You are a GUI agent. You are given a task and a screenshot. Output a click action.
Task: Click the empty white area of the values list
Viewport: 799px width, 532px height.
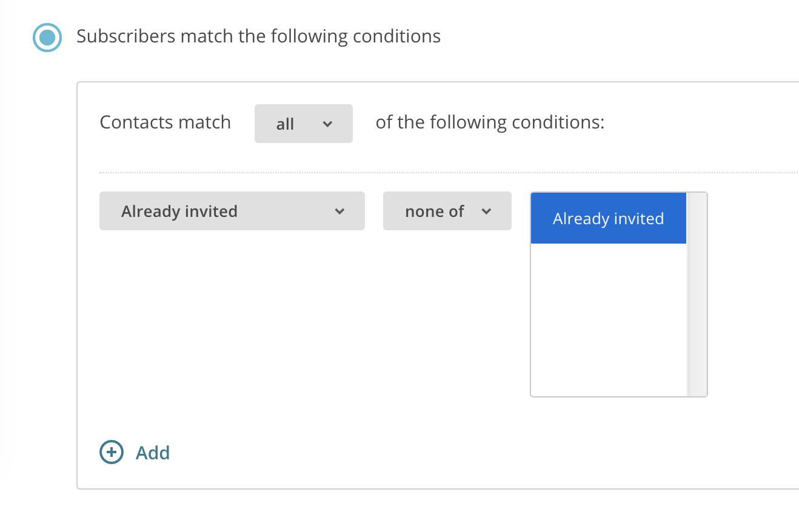609,319
